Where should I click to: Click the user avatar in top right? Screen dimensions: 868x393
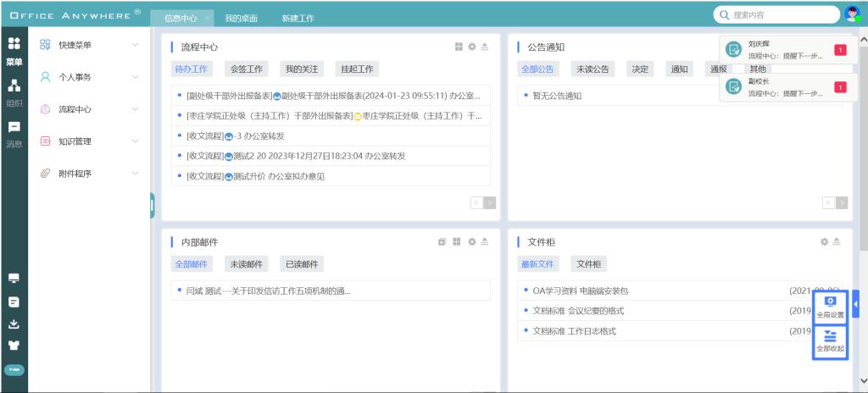pyautogui.click(x=853, y=14)
